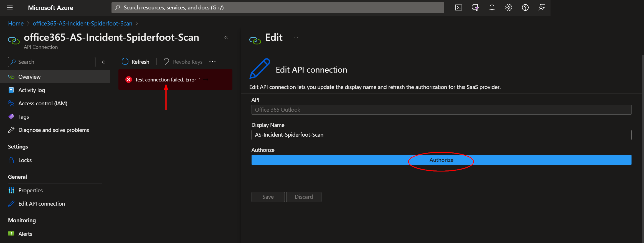Open the ellipsis next to Edit title

point(296,37)
